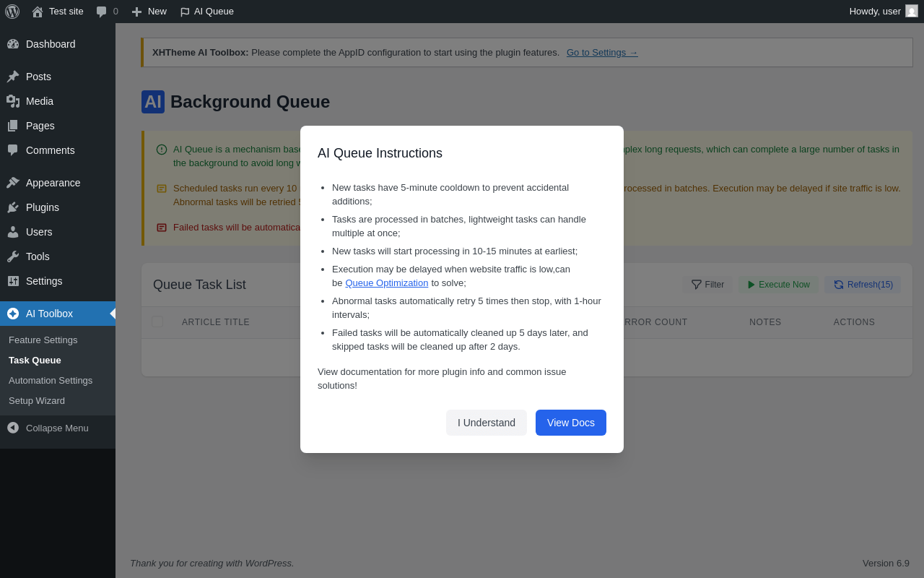This screenshot has height=578, width=924.
Task: Click the Media library icon
Action: 13,101
